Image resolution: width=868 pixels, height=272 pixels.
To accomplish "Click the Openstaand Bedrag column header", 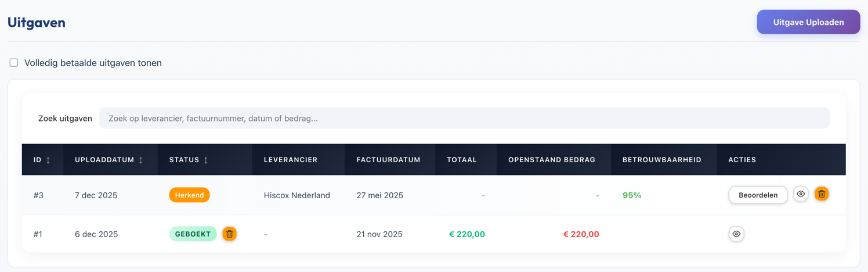I will pos(551,160).
